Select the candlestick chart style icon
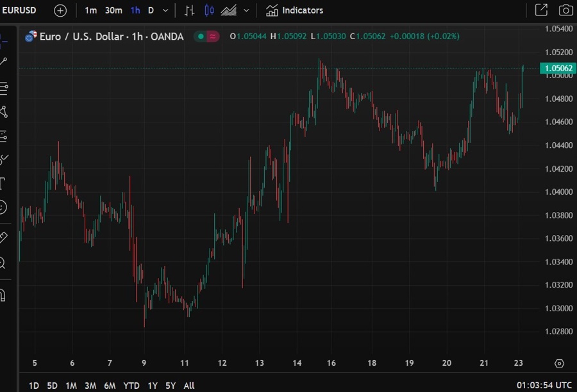 (x=209, y=10)
